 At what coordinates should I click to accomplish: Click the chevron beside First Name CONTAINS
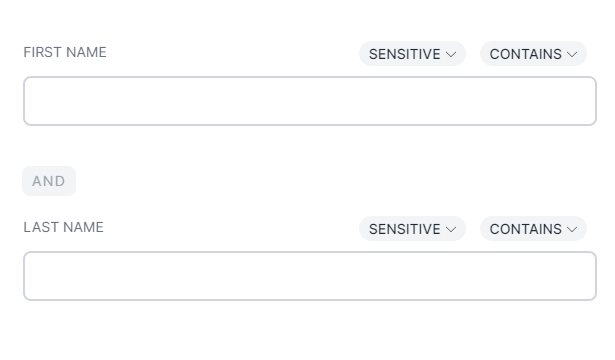572,54
